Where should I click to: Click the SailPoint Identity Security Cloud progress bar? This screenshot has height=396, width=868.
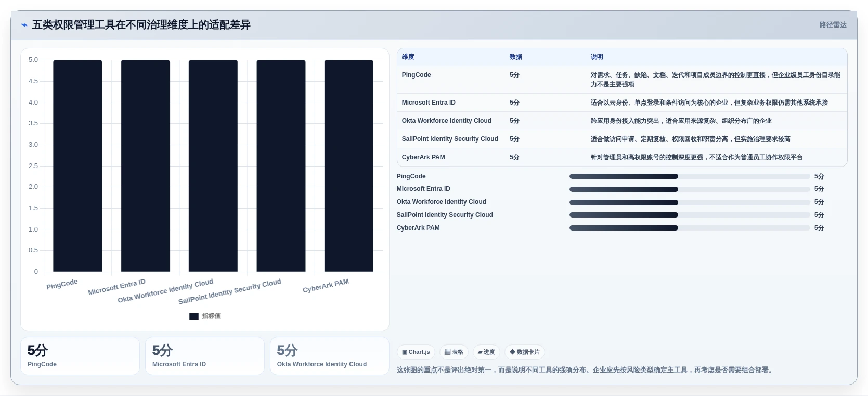click(690, 215)
